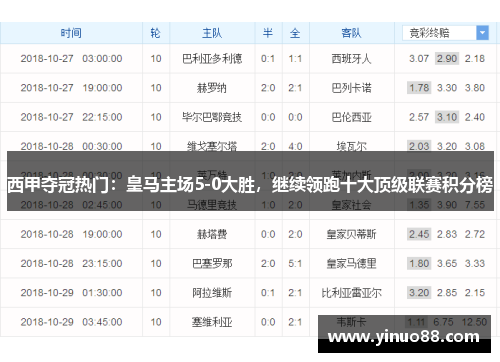Open home team 巴塞罗那

coord(212,264)
